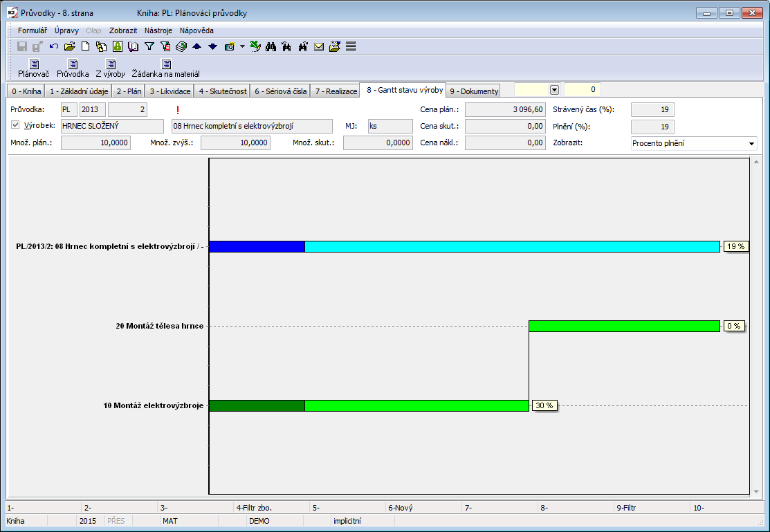Click the Plánovač button
The image size is (770, 532).
click(34, 68)
